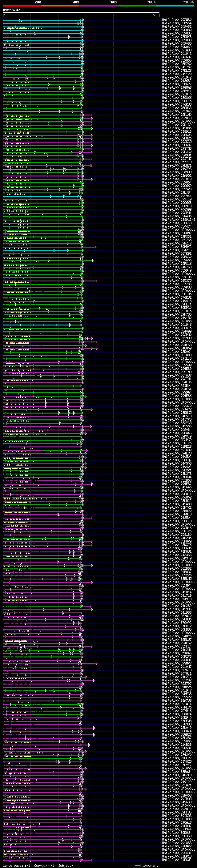Choose hit UniRef100_B9ILJ5
This screenshot has width=197, height=868.
pos(177,358)
